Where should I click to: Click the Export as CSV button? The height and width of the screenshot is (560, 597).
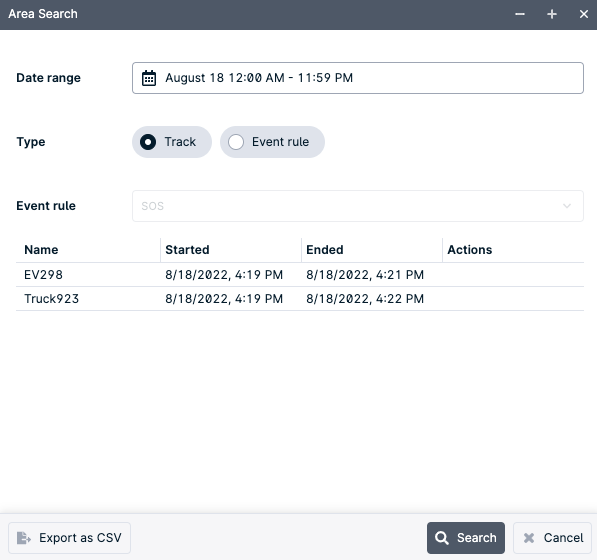tap(69, 538)
